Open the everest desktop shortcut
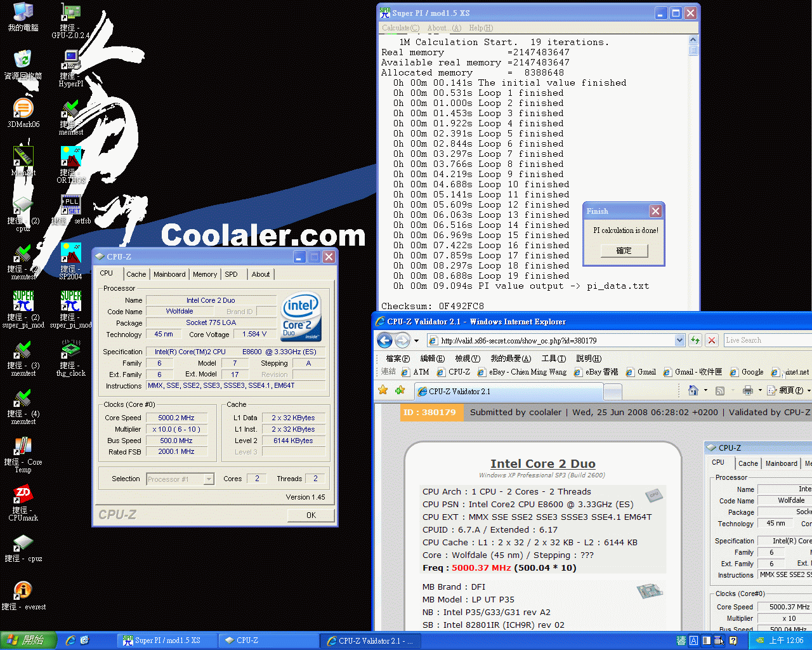This screenshot has width=812, height=650. click(x=23, y=596)
